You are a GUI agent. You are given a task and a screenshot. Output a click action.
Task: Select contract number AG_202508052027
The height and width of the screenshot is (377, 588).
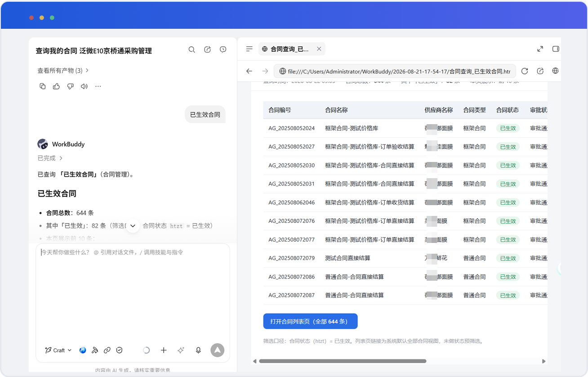click(x=291, y=147)
